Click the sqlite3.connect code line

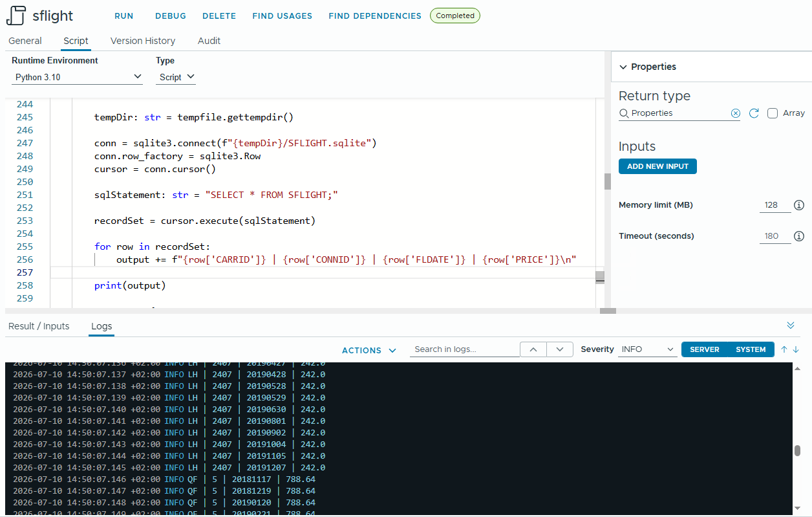click(235, 143)
